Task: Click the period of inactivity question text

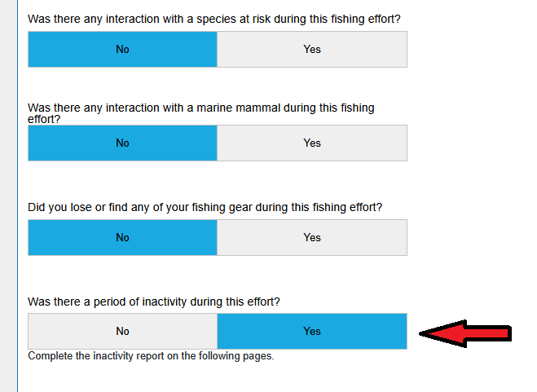Action: click(x=154, y=301)
